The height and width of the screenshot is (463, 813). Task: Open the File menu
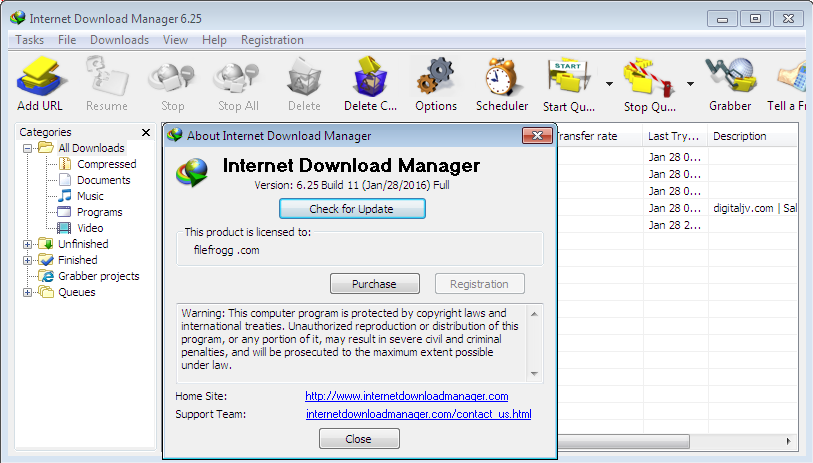click(67, 40)
